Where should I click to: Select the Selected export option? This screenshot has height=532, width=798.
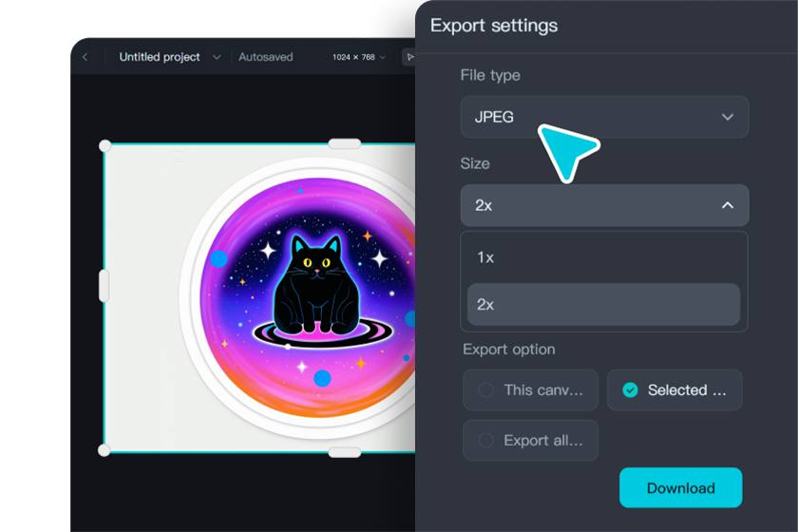point(674,389)
